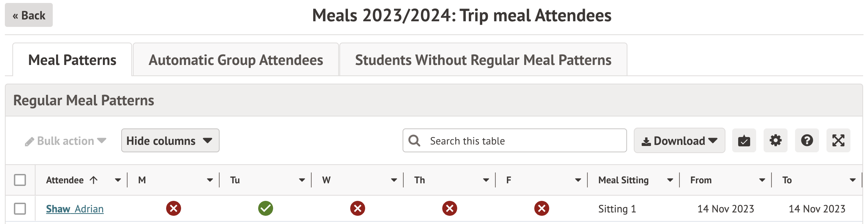The height and width of the screenshot is (224, 868).
Task: Open Students Without Regular Meal Patterns tab
Action: click(483, 60)
